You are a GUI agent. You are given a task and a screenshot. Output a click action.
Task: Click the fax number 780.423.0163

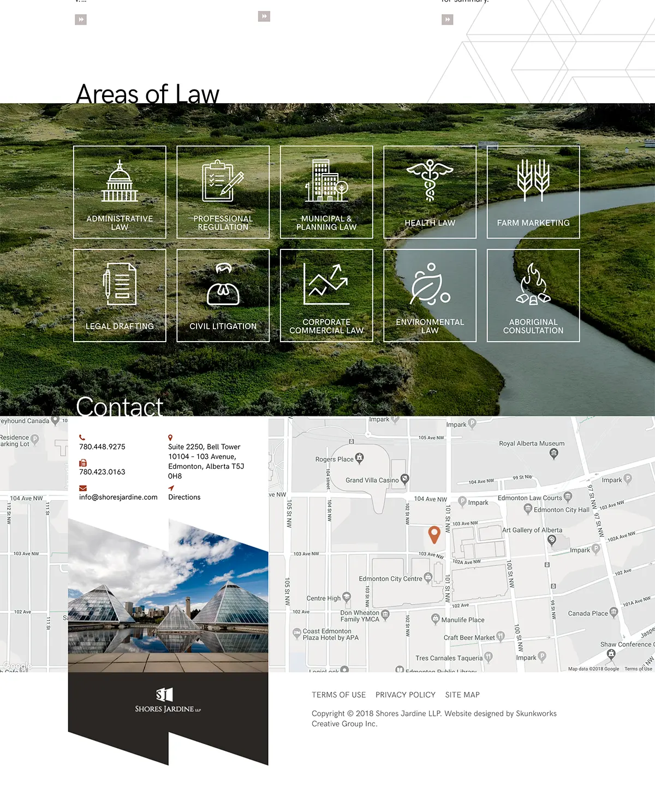click(x=102, y=471)
